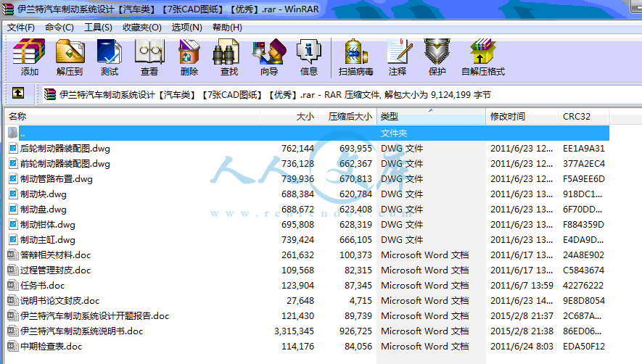The image size is (642, 364).
Task: Select file 制动主缸.dwg
Action: click(x=47, y=239)
